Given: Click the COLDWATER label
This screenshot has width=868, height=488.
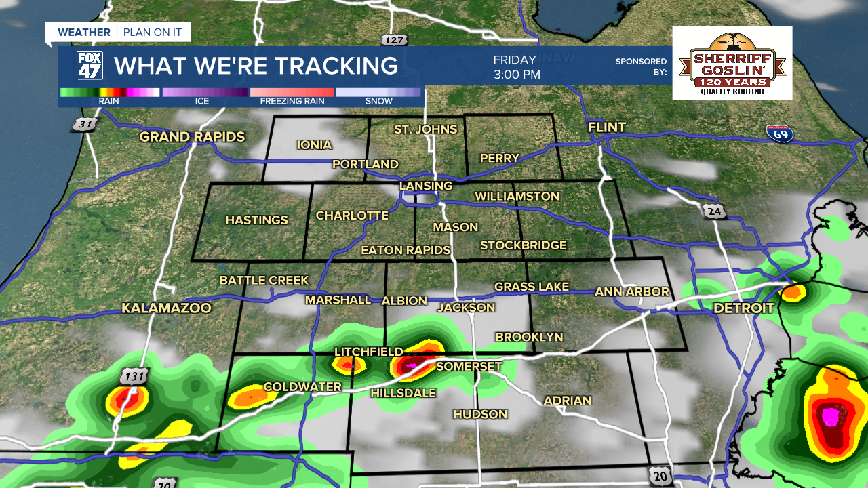Looking at the screenshot, I should coord(302,386).
